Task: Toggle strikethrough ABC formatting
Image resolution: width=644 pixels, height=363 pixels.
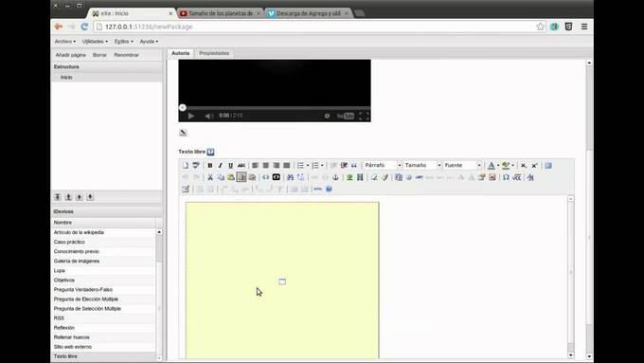Action: coord(241,165)
